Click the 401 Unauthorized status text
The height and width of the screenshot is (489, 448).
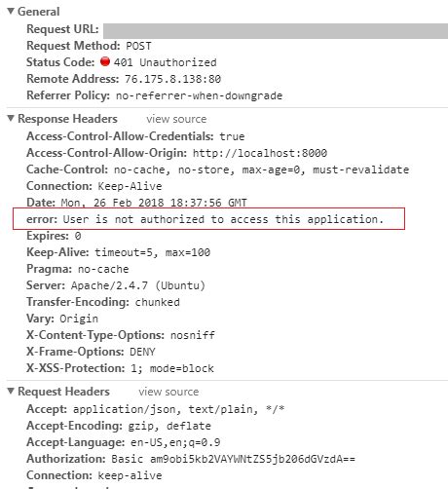[166, 62]
